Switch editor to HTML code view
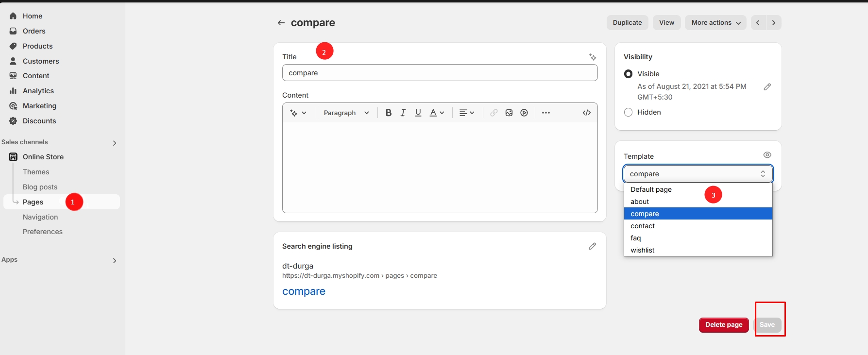Viewport: 868px width, 355px height. click(x=586, y=113)
